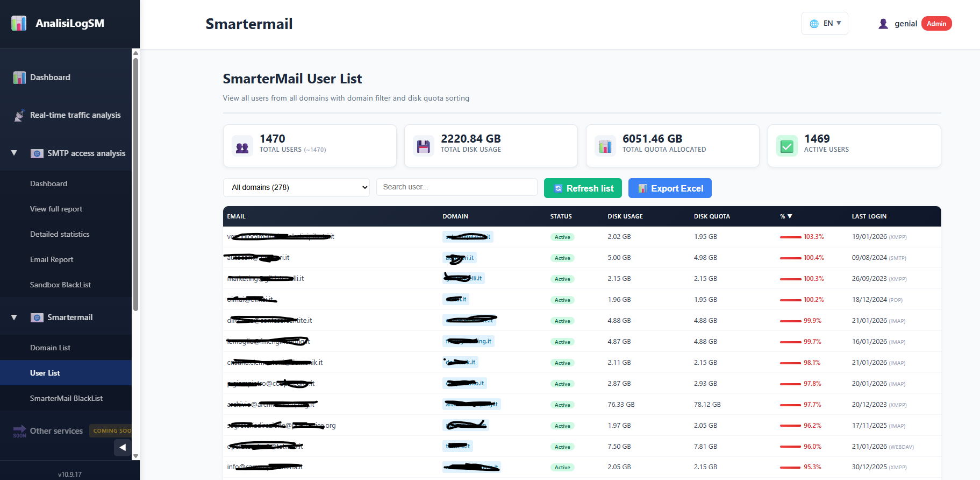Click the Real-time traffic analysis satellite icon

(x=19, y=115)
